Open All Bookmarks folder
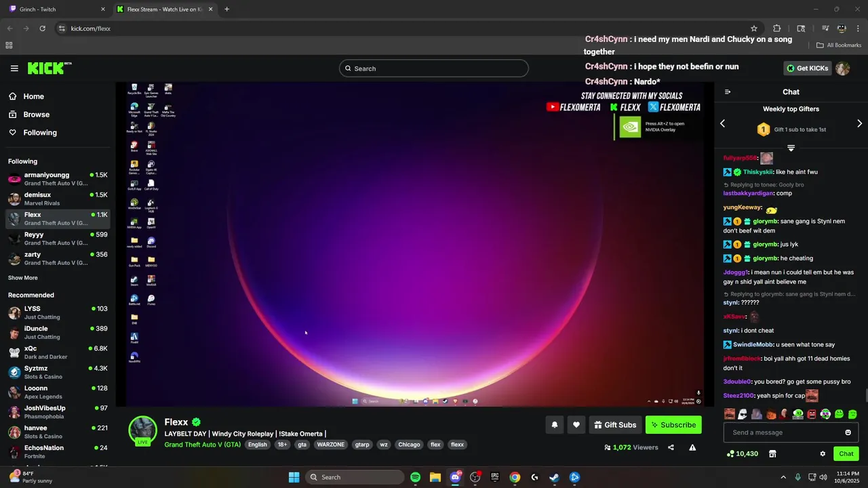Screen dimensions: 868x488 tap(839, 45)
